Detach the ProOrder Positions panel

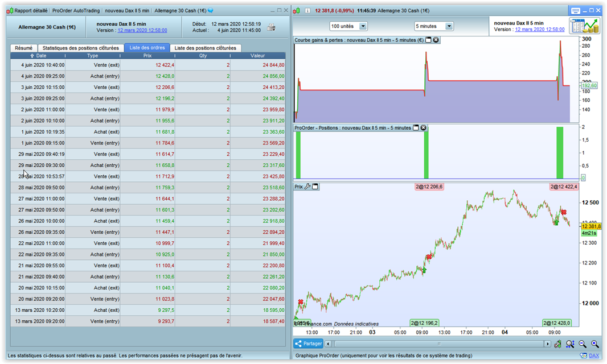tap(416, 127)
